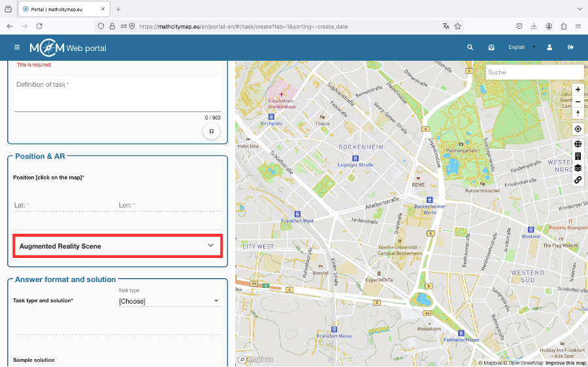Open the map layers button

578,168
